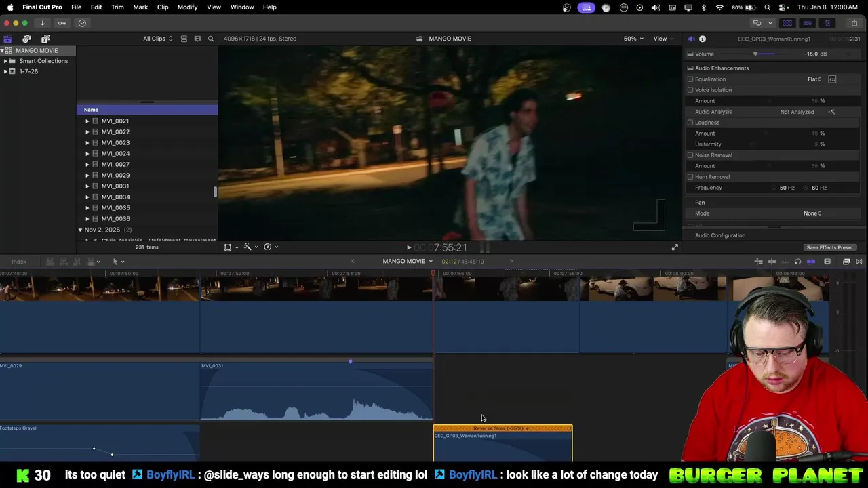The width and height of the screenshot is (868, 488).
Task: Open the viewer View options dropdown
Action: 663,39
